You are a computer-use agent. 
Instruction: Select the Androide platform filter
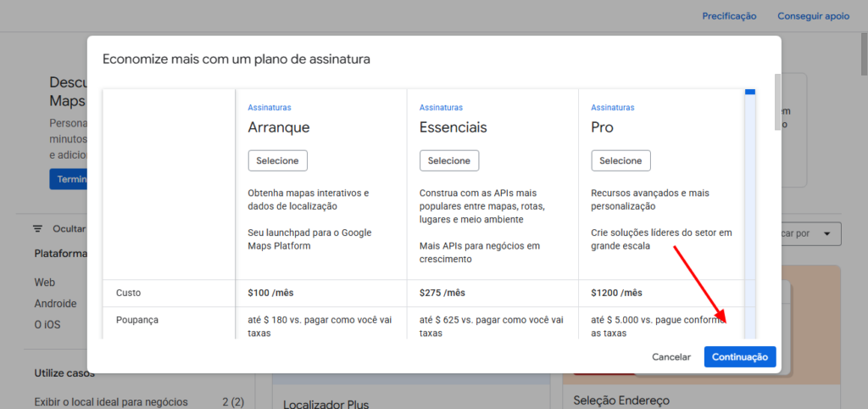[x=56, y=304]
